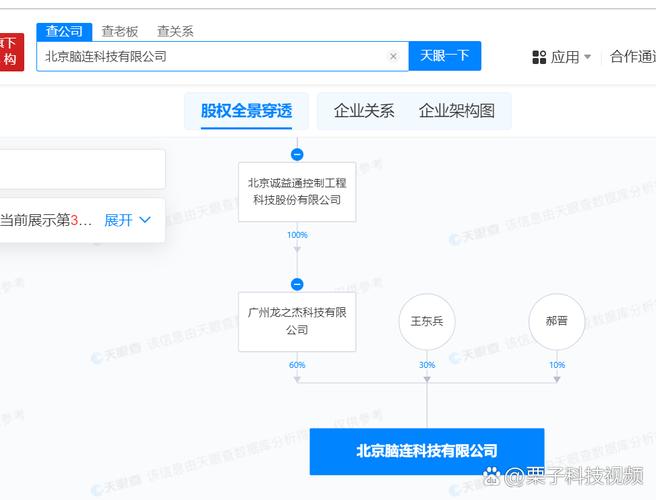Click the chevron next to 展开
The image size is (656, 500).
144,220
